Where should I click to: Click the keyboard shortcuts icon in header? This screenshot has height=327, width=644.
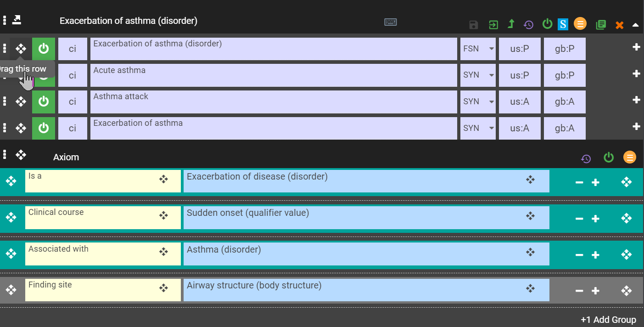391,22
